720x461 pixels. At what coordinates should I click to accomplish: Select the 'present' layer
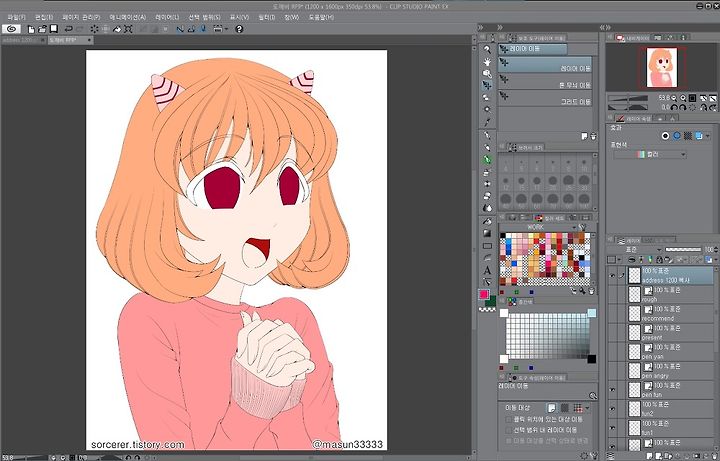(x=671, y=332)
